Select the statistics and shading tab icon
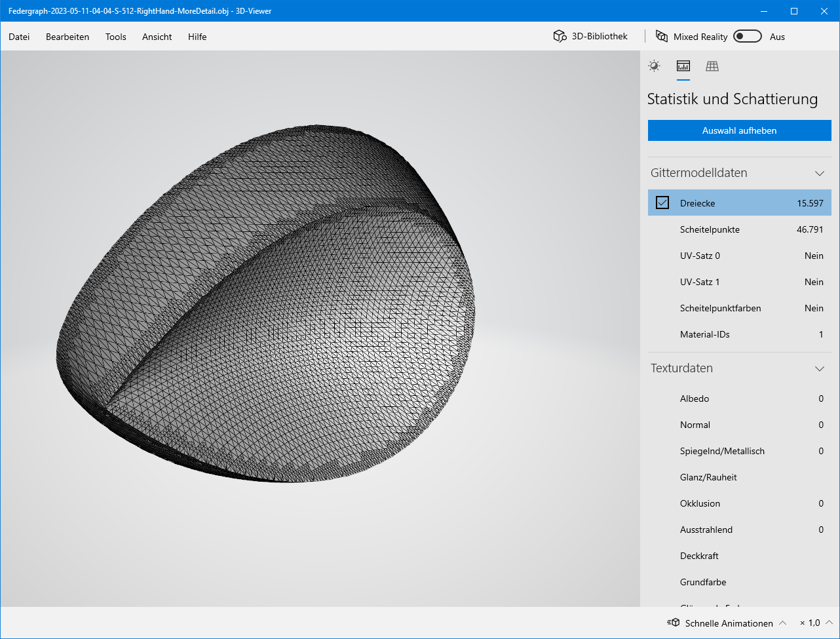Screen dimensions: 840x639 (x=683, y=66)
